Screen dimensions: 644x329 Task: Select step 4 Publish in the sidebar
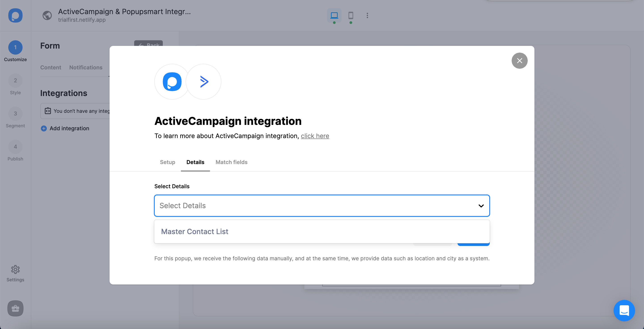(15, 147)
